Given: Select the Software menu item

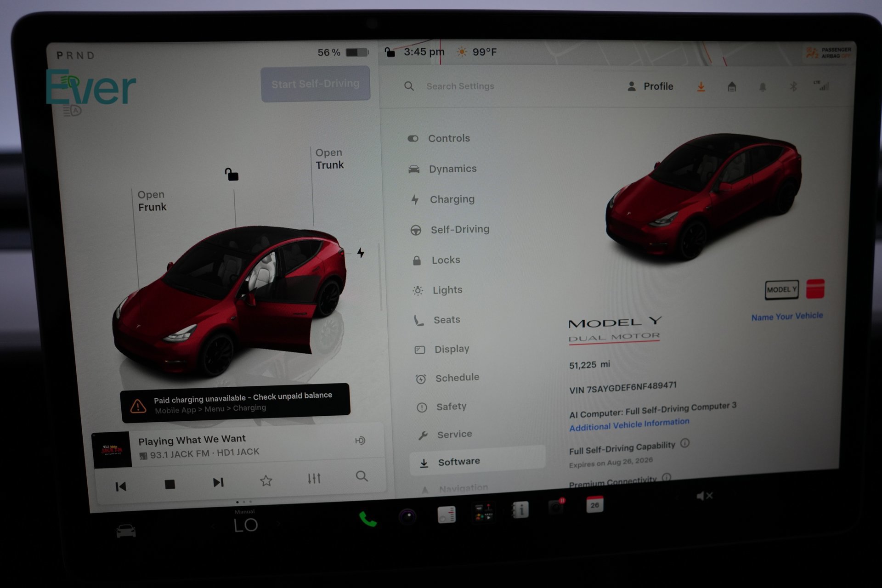Looking at the screenshot, I should click(477, 462).
